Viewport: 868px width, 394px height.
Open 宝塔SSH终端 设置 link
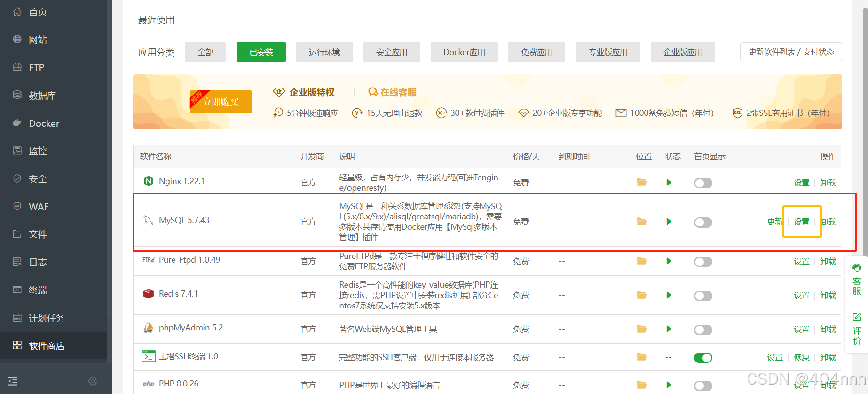774,357
